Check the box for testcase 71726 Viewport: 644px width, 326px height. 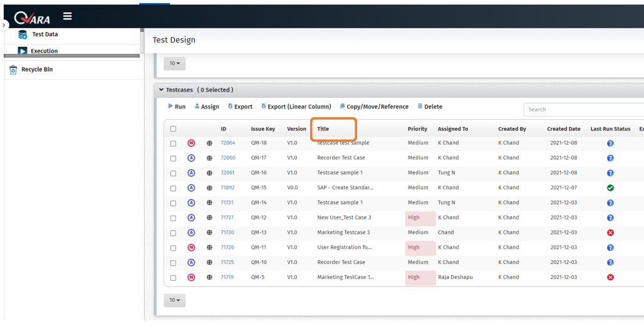tap(174, 248)
